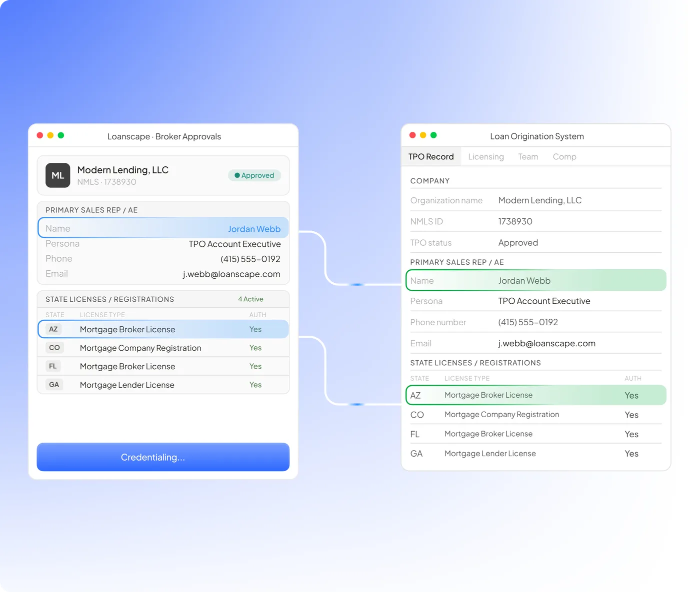
Task: Select Jordan Webb in Loan Origination System
Action: pyautogui.click(x=524, y=281)
